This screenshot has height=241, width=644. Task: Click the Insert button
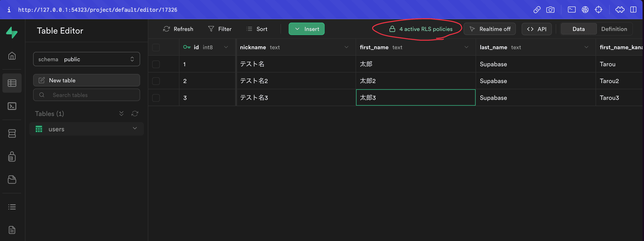[x=306, y=29]
